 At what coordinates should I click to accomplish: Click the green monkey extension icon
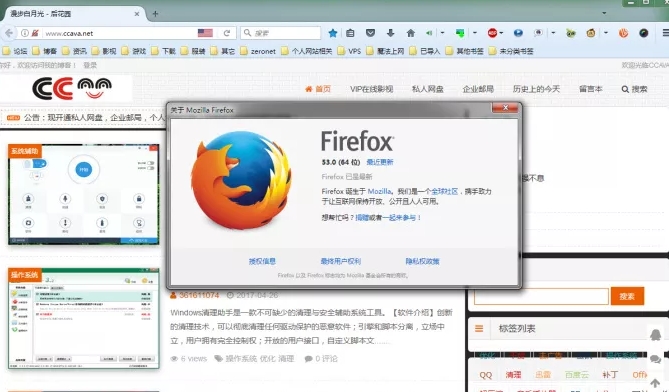point(570,33)
